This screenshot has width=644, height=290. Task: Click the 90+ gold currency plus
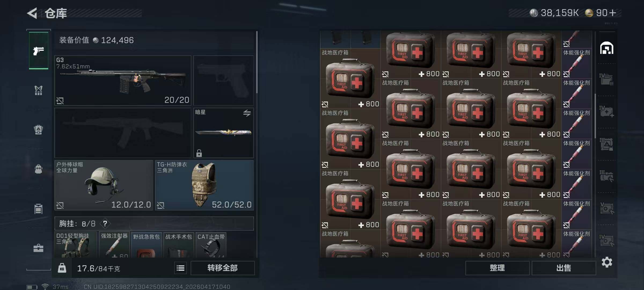(613, 13)
